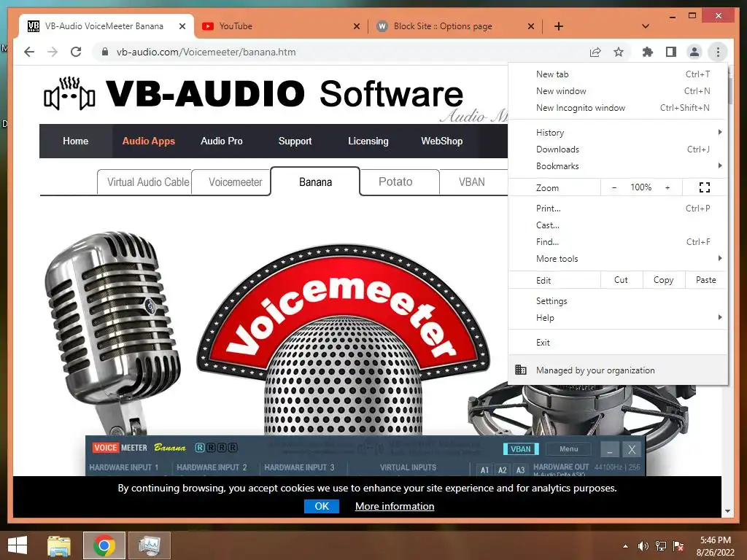Click the address bar URL
The width and height of the screenshot is (747, 560).
coord(206,52)
